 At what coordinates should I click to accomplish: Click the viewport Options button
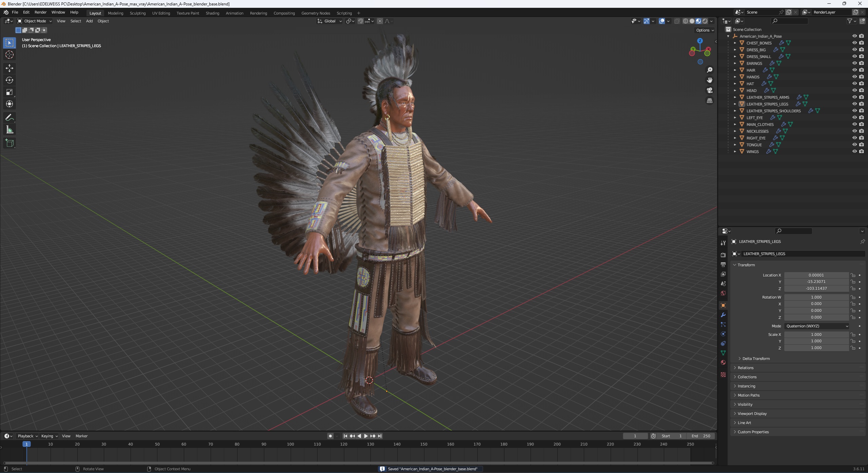click(705, 30)
